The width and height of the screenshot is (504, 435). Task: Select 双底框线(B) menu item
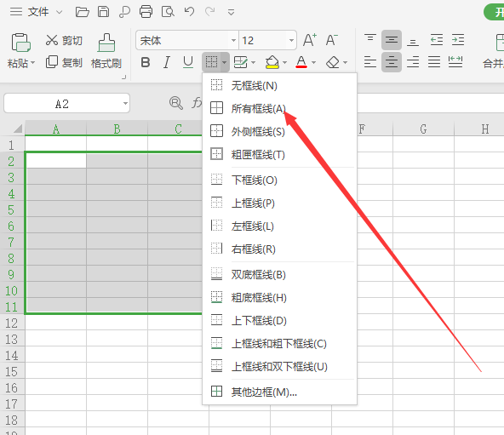coord(279,275)
